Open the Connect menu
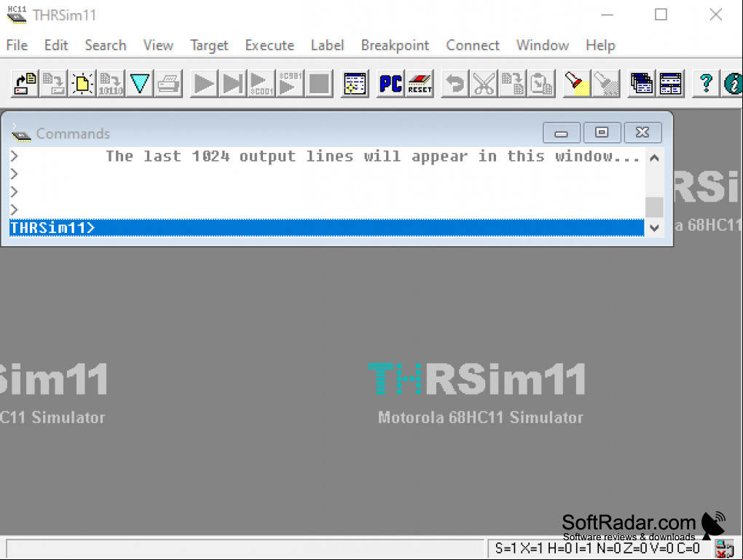 click(x=473, y=45)
